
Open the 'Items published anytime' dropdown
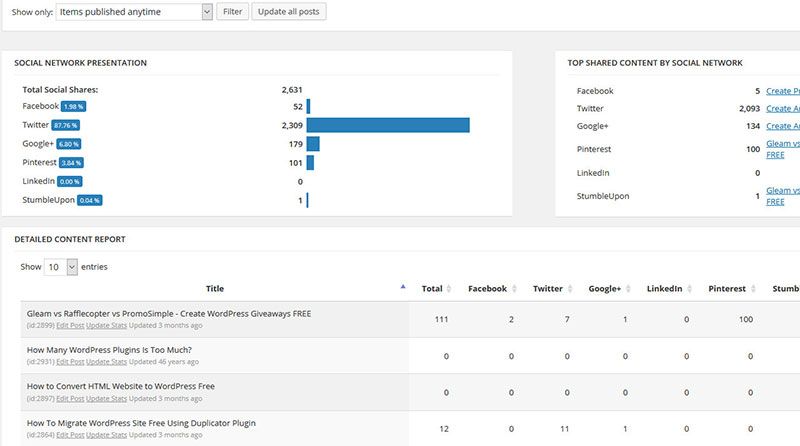(x=134, y=12)
